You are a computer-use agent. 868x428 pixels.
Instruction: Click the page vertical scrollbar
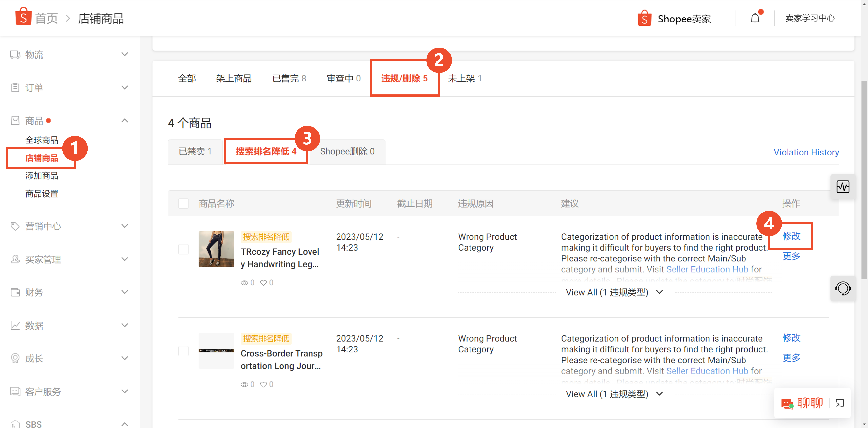pos(864,180)
